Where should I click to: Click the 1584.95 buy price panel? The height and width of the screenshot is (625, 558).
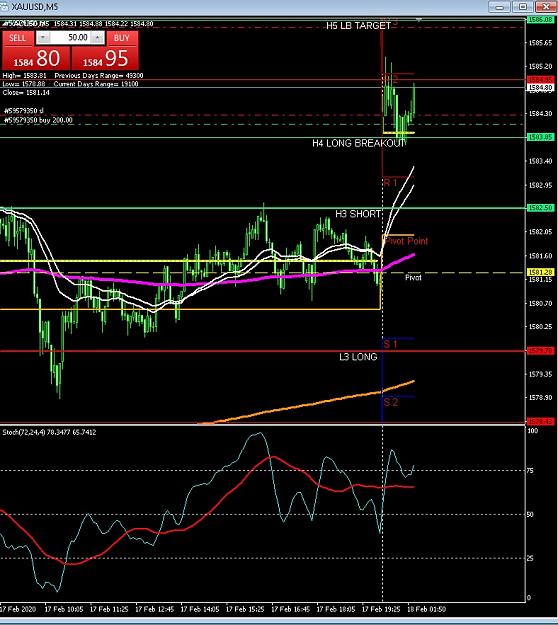pos(105,58)
